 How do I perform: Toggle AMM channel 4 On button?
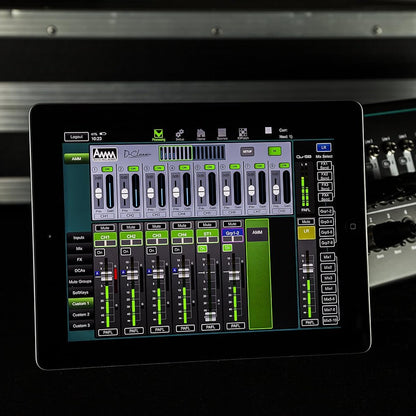184,167
